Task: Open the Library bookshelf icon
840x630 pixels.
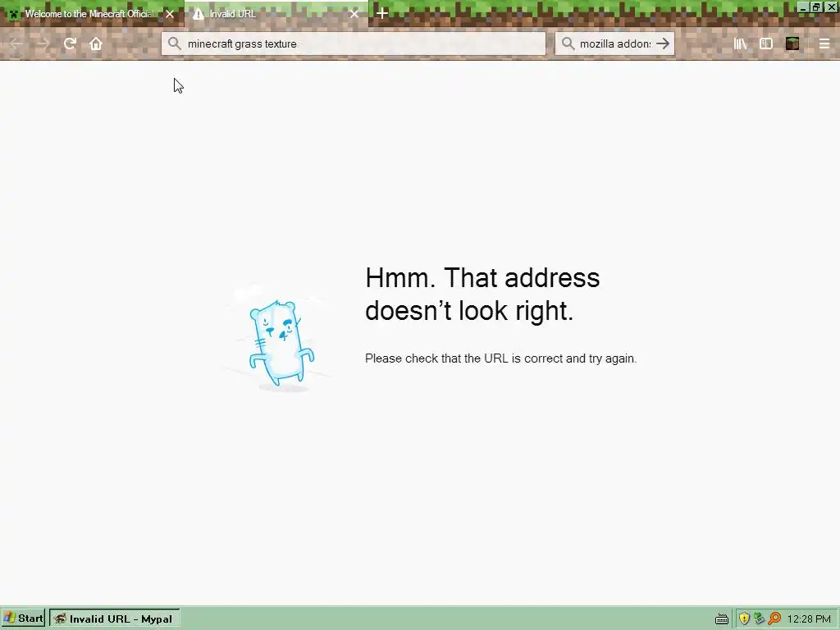Action: tap(741, 44)
